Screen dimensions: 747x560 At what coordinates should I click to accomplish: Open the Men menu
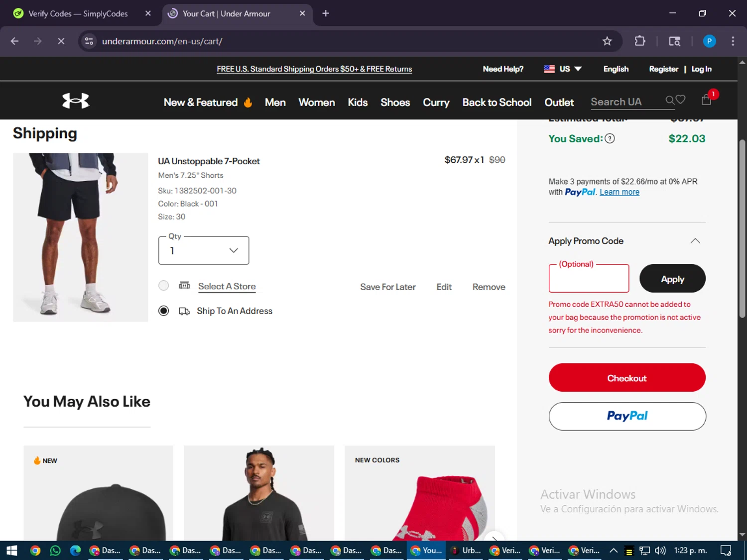click(275, 103)
